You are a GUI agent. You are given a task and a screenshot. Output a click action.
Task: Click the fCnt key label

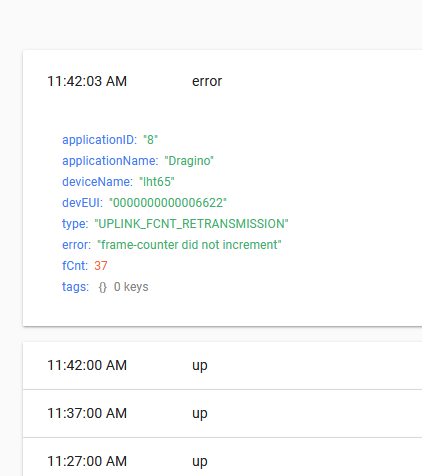(75, 266)
